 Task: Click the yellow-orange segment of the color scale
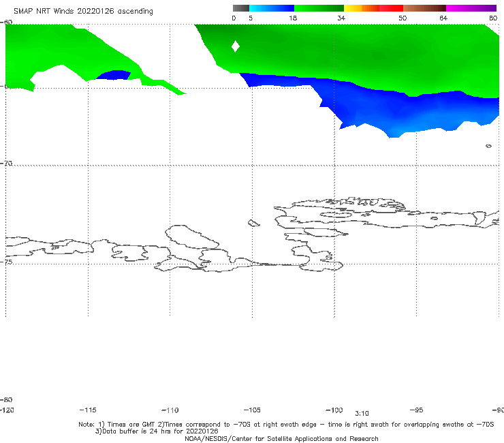click(362, 8)
